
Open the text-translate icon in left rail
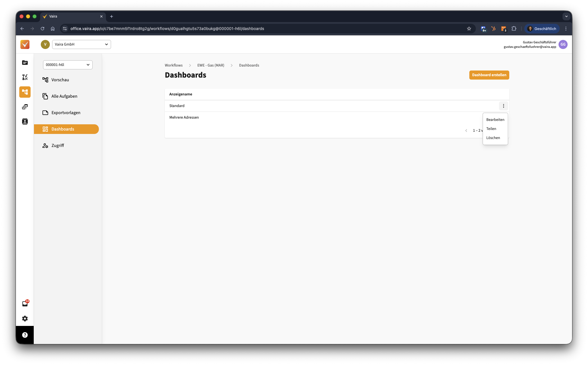[25, 77]
